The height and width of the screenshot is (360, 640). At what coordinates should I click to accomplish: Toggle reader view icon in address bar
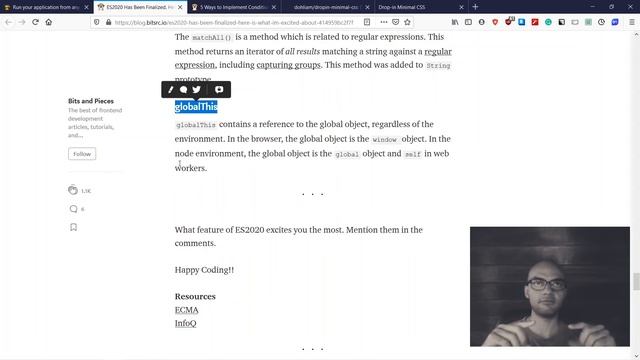coord(367,22)
